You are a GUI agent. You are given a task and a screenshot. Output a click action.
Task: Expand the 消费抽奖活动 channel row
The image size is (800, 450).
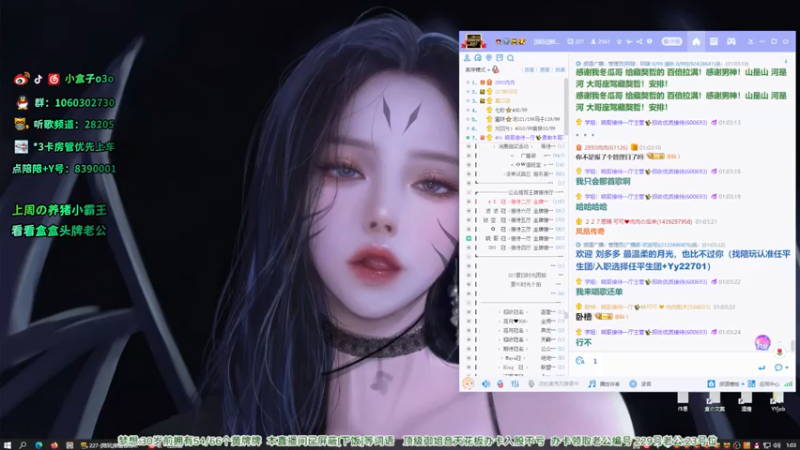coord(514,146)
